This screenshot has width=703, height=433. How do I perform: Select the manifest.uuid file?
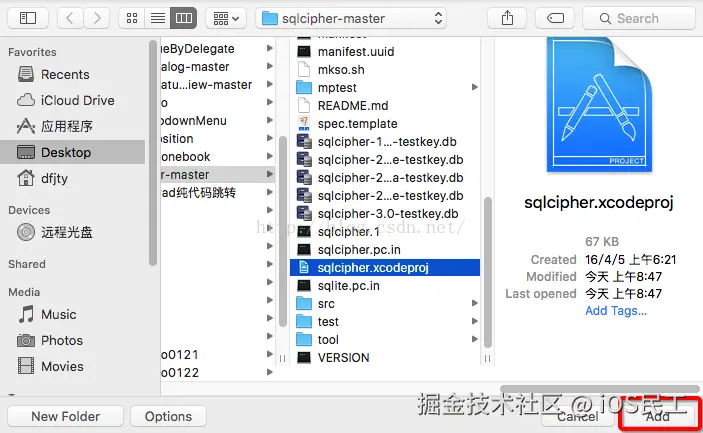tap(385, 52)
